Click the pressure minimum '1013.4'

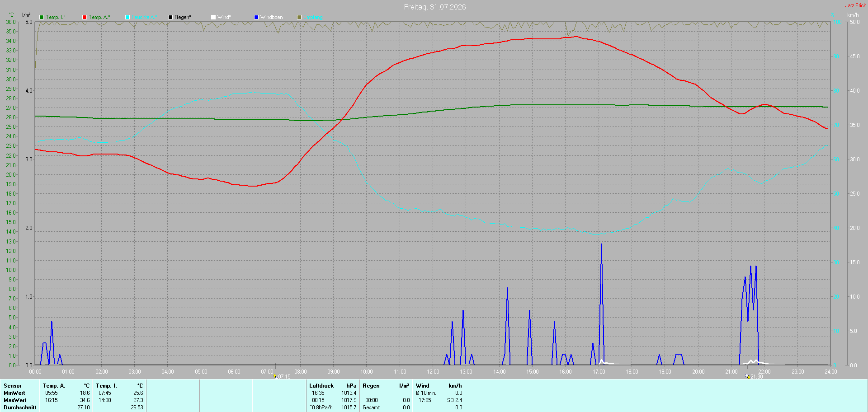pyautogui.click(x=349, y=393)
